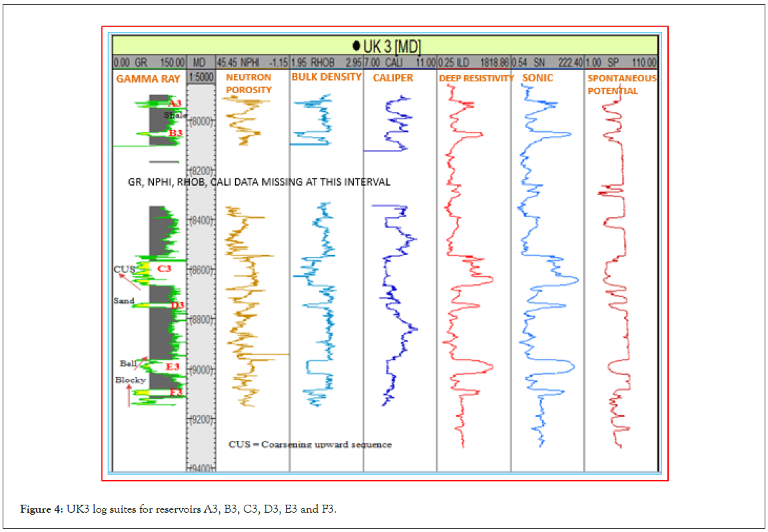Click the 1:5000 scale box
Image resolution: width=768 pixels, height=532 pixels.
coord(200,78)
